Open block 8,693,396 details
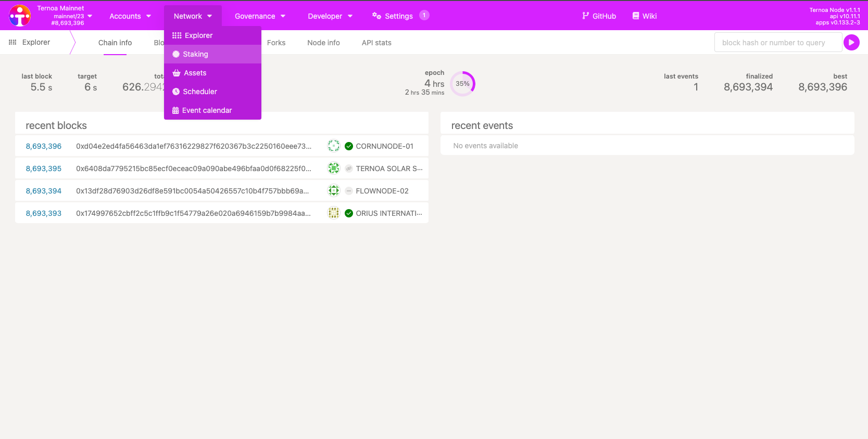Viewport: 868px width, 439px height. 44,146
